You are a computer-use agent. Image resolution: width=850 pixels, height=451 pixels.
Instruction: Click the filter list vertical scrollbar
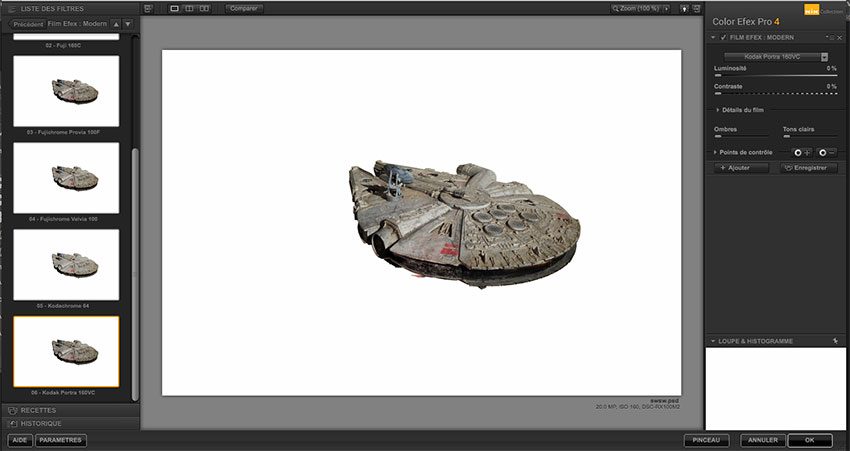tap(135, 274)
